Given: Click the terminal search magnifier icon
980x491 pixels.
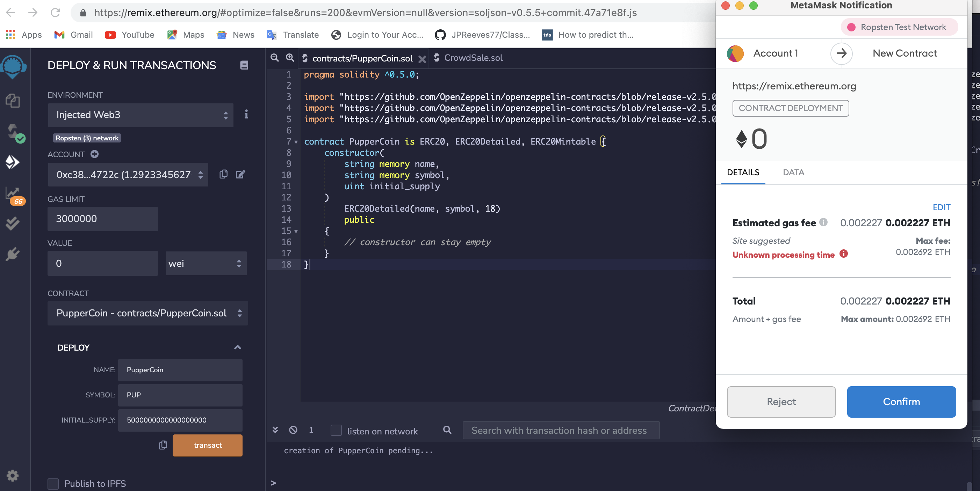Looking at the screenshot, I should (447, 430).
